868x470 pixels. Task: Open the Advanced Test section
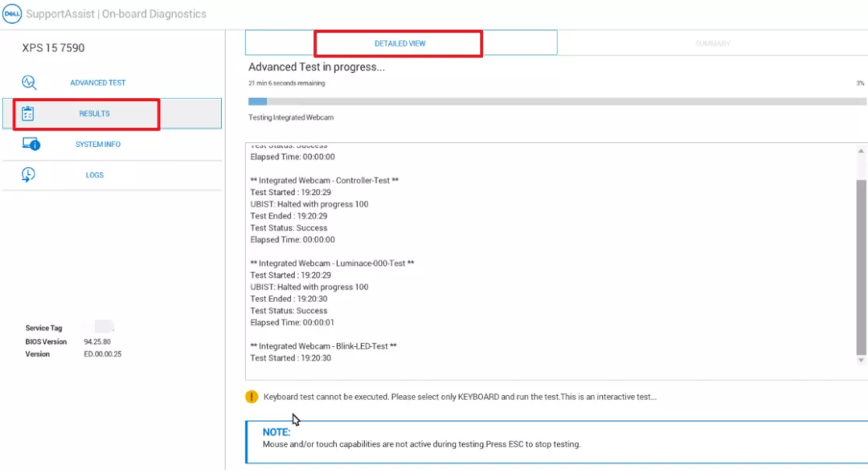click(113, 83)
